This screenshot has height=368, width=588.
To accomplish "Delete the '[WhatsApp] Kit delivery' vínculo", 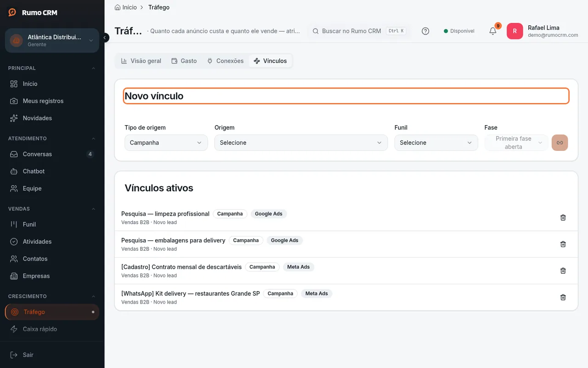I will click(x=563, y=298).
